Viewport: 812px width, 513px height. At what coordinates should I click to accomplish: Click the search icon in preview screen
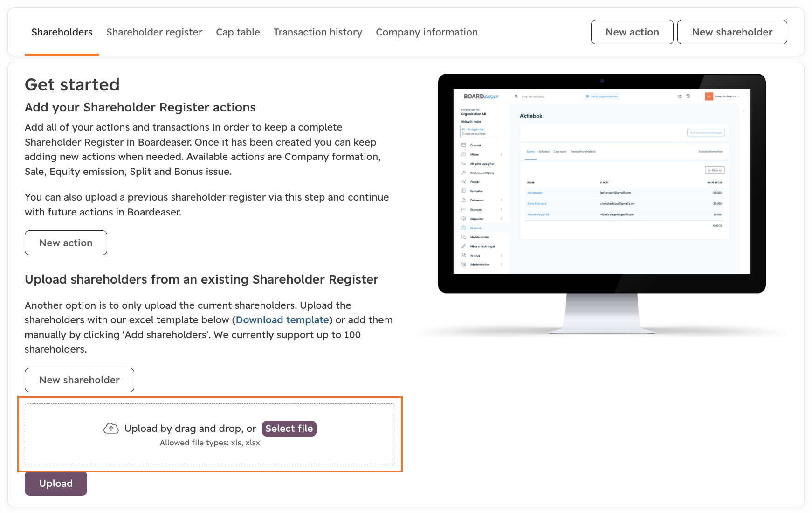tap(516, 97)
